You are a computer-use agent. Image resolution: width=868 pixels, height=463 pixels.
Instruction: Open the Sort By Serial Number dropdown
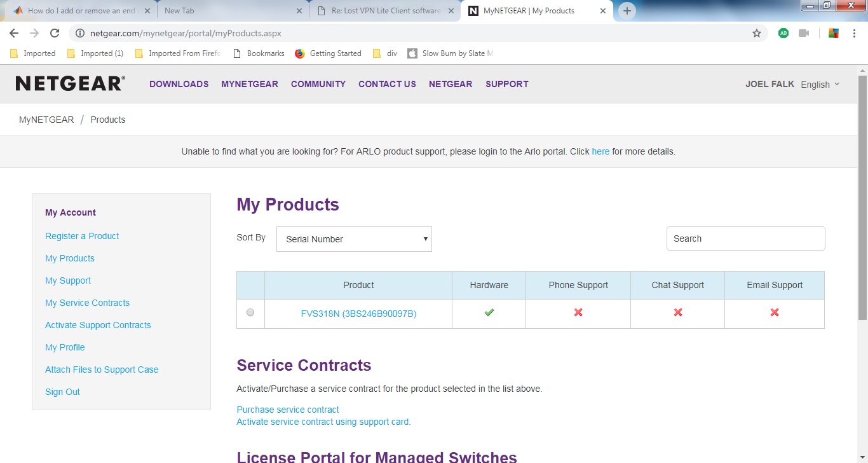(x=354, y=239)
